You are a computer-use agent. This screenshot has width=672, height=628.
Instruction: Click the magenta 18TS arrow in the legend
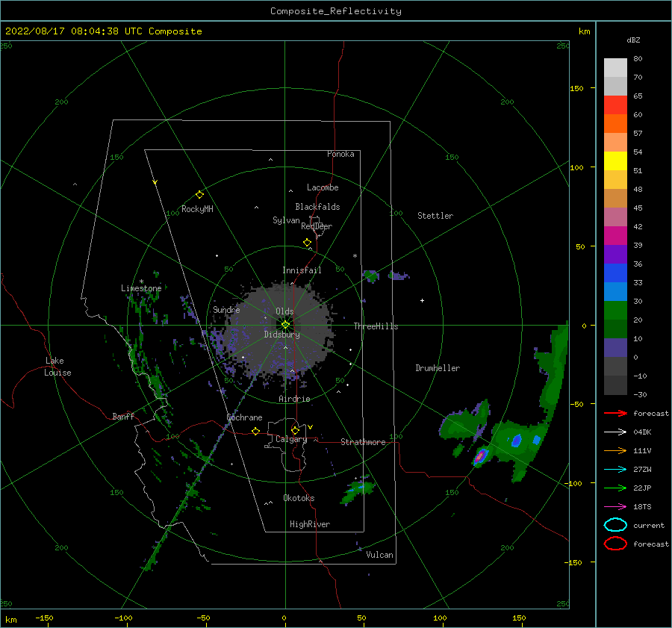[x=615, y=507]
